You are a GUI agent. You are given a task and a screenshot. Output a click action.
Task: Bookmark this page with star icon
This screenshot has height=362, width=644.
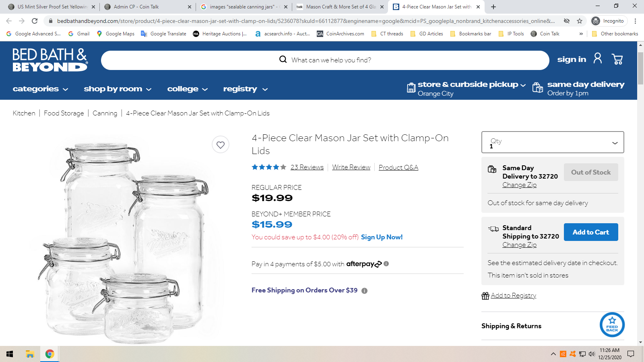tap(580, 21)
